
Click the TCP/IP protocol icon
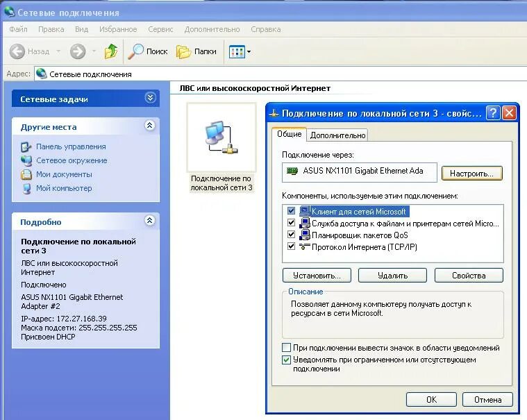tap(305, 246)
